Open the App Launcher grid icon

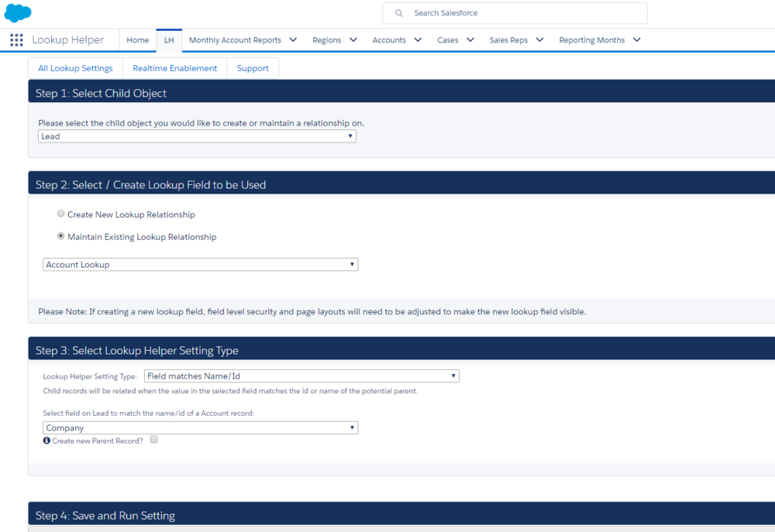click(x=16, y=40)
